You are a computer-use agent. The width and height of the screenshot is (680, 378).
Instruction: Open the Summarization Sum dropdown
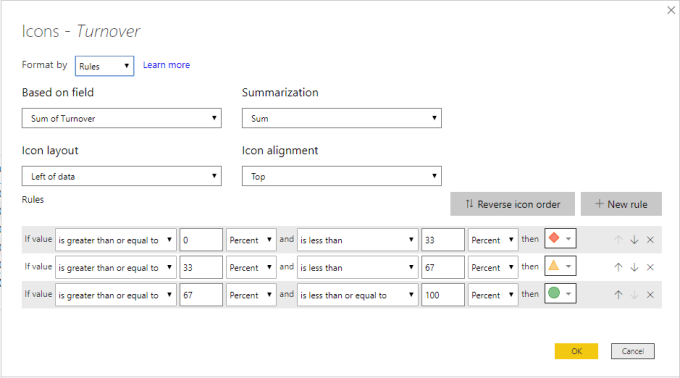tap(342, 118)
